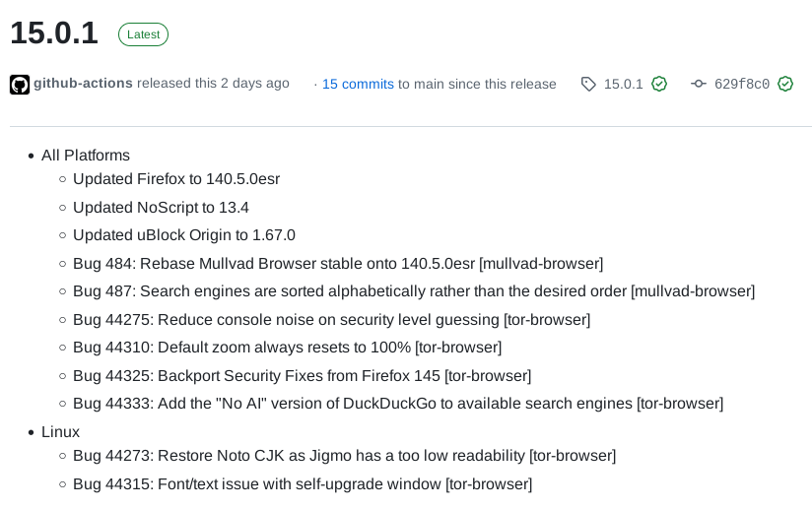Click the 'All Platforms' list heading
Image resolution: width=812 pixels, height=509 pixels.
point(86,156)
